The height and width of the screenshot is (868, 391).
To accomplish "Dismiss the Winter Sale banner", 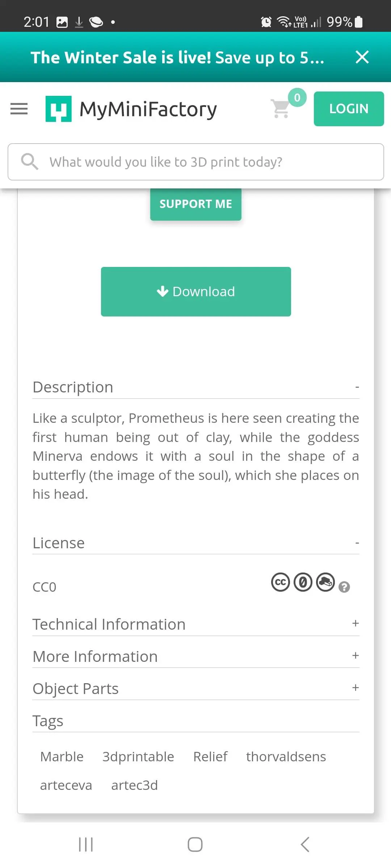I will 362,57.
